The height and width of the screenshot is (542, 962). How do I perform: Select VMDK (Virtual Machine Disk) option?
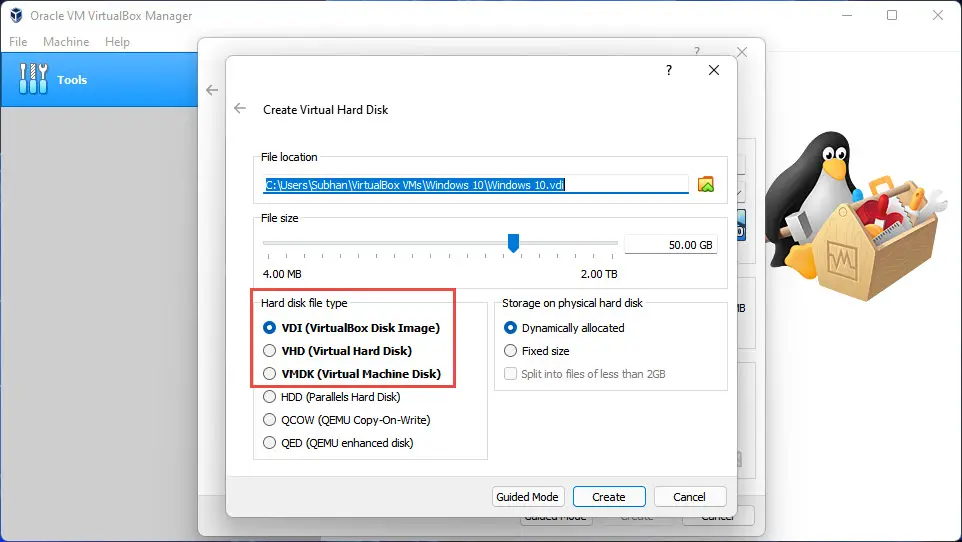click(x=352, y=373)
